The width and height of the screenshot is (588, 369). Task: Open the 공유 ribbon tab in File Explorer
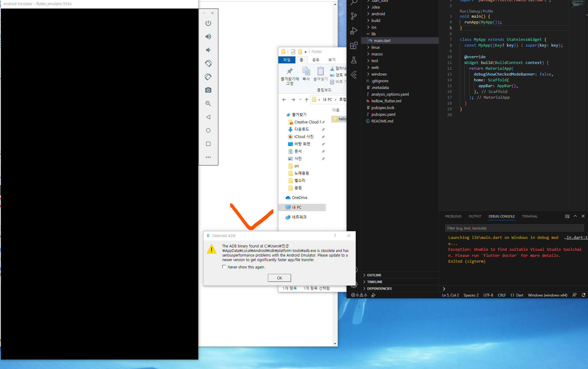(316, 60)
